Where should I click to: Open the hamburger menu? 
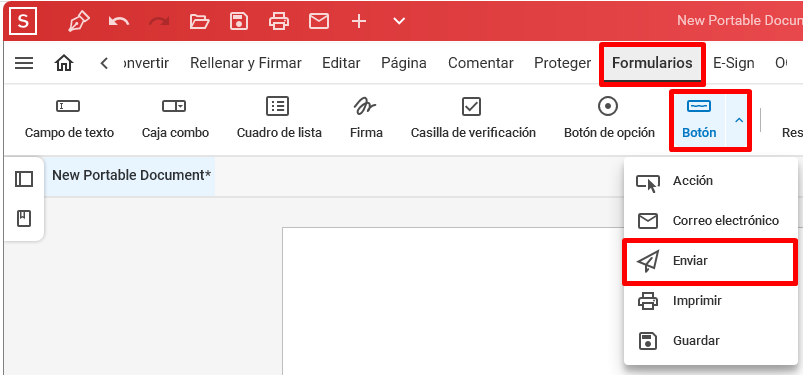(x=24, y=63)
